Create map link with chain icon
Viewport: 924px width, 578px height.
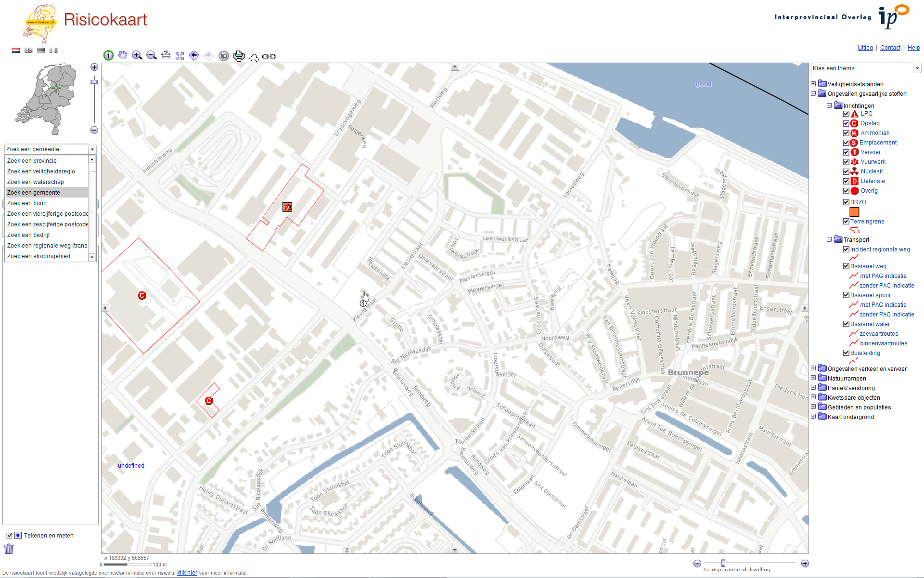tap(269, 57)
